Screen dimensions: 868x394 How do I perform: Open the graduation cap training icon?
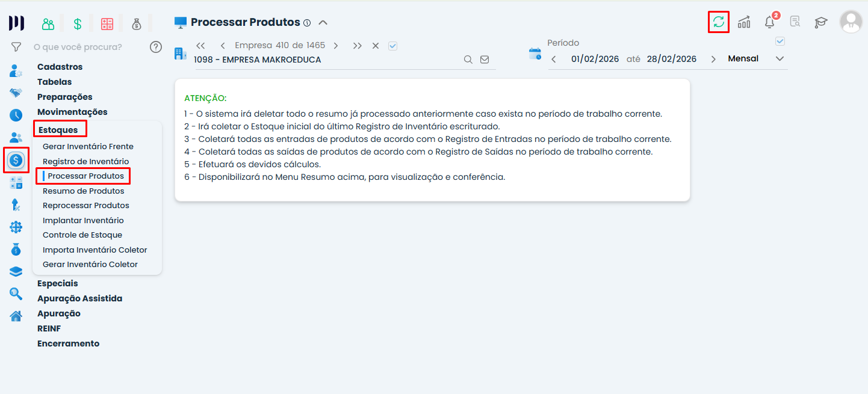821,22
